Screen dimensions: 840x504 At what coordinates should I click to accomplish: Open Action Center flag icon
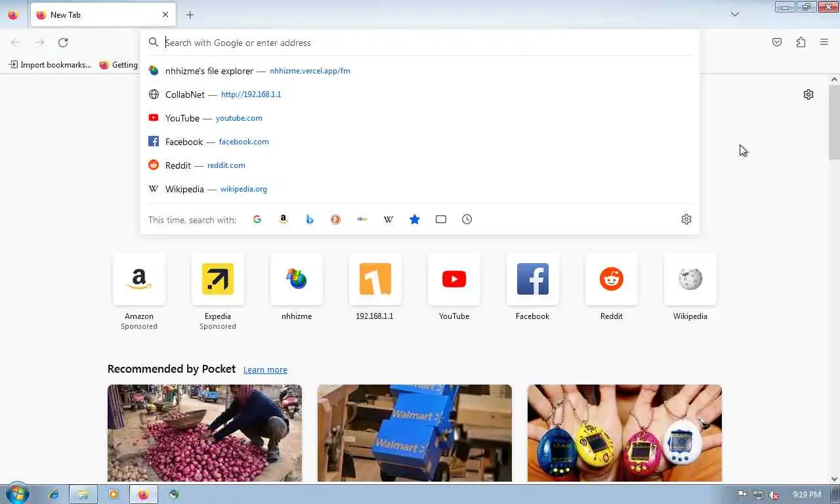pyautogui.click(x=742, y=495)
